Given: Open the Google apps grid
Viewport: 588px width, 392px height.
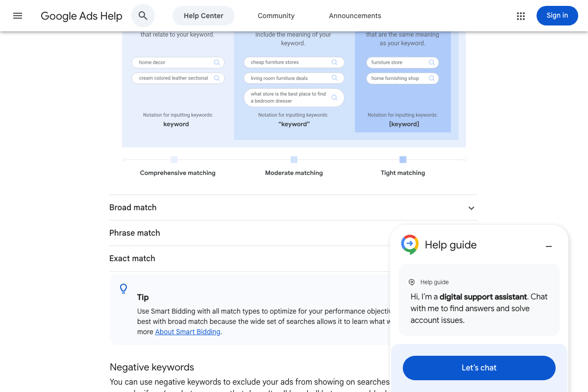Looking at the screenshot, I should (x=521, y=16).
